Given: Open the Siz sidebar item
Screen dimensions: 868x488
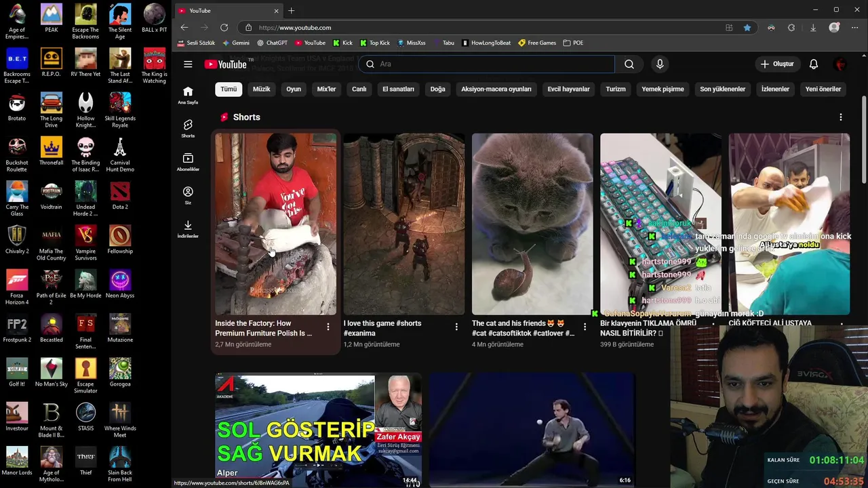Looking at the screenshot, I should (188, 195).
